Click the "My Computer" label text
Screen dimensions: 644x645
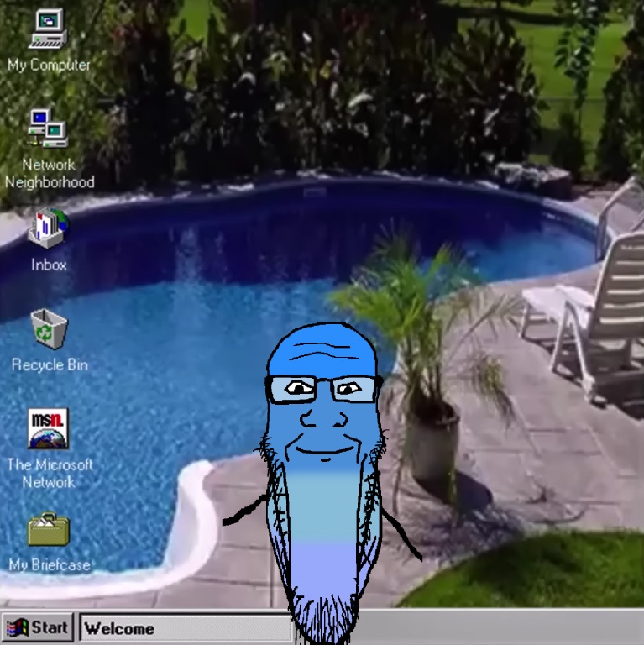point(49,66)
